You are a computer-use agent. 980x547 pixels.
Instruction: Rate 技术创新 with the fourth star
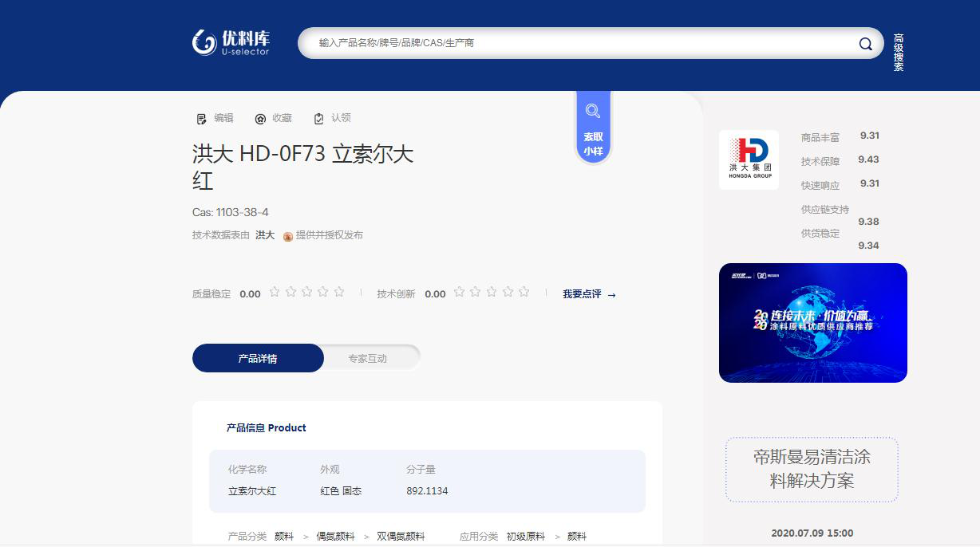click(508, 292)
